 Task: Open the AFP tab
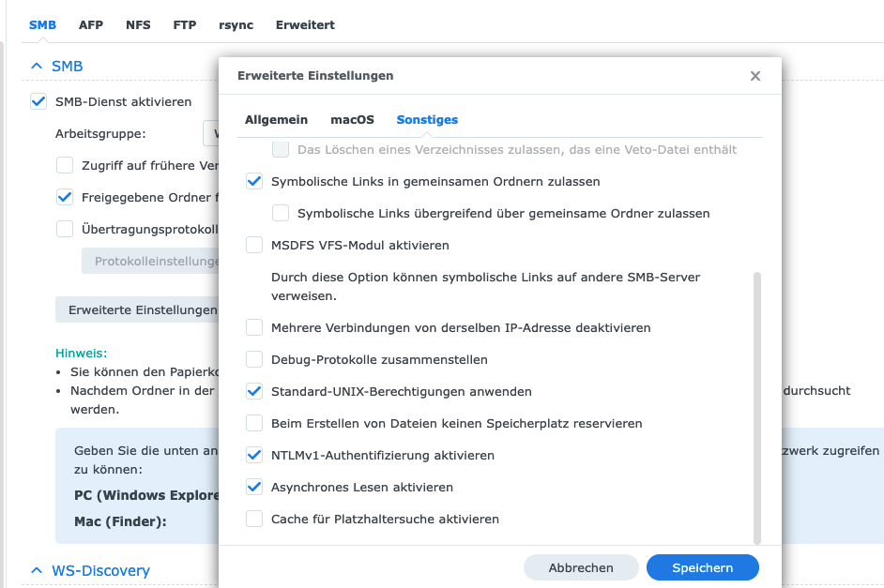click(x=91, y=25)
